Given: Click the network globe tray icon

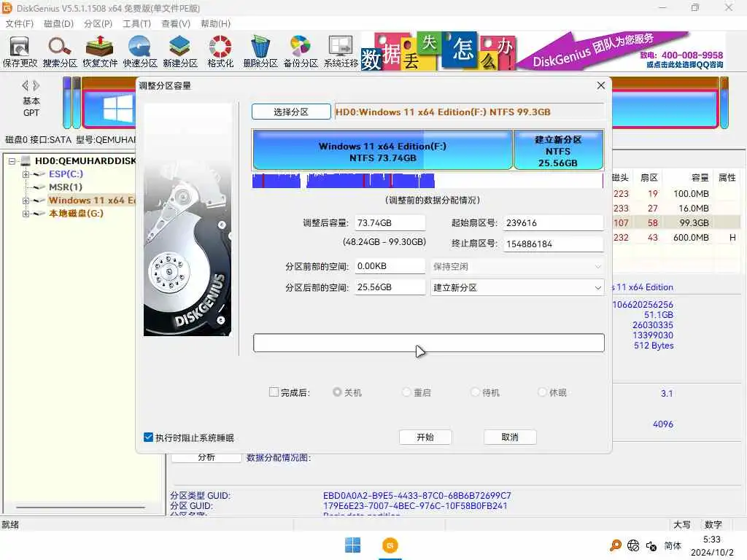Looking at the screenshot, I should click(x=633, y=545).
